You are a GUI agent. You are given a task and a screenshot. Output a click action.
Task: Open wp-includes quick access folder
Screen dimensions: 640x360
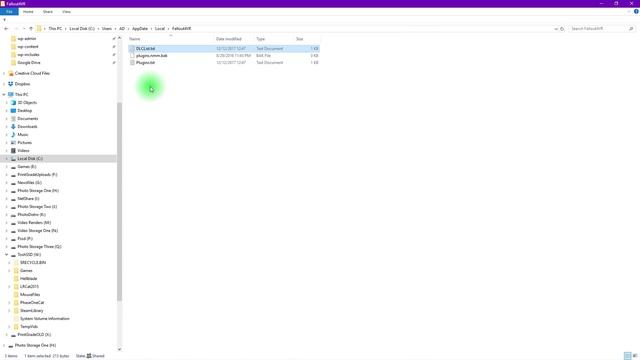(x=28, y=55)
